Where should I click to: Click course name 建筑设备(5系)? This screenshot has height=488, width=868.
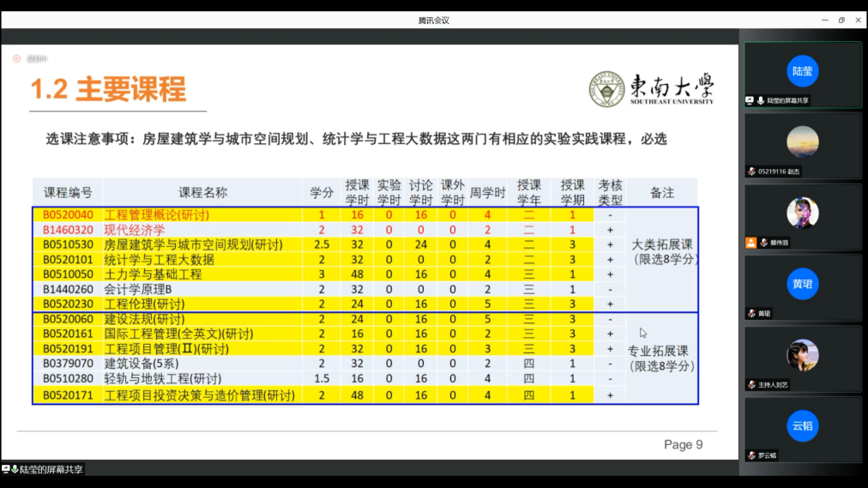coord(142,364)
